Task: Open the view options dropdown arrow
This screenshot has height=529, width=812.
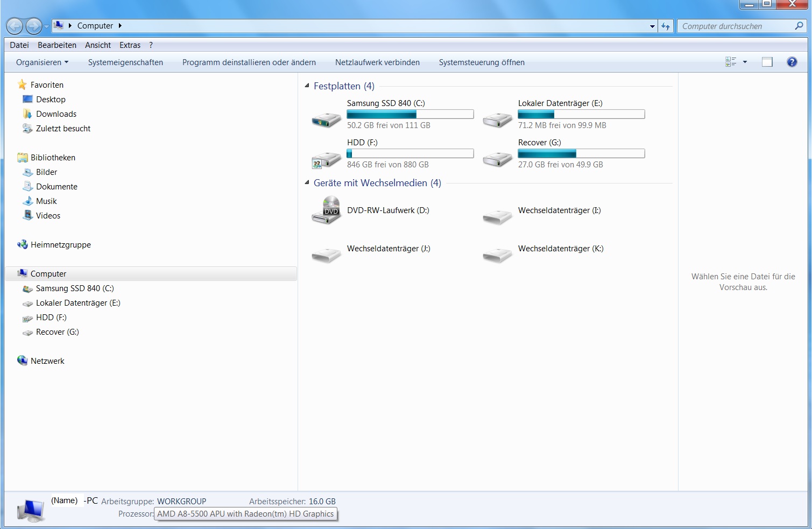Action: 745,62
